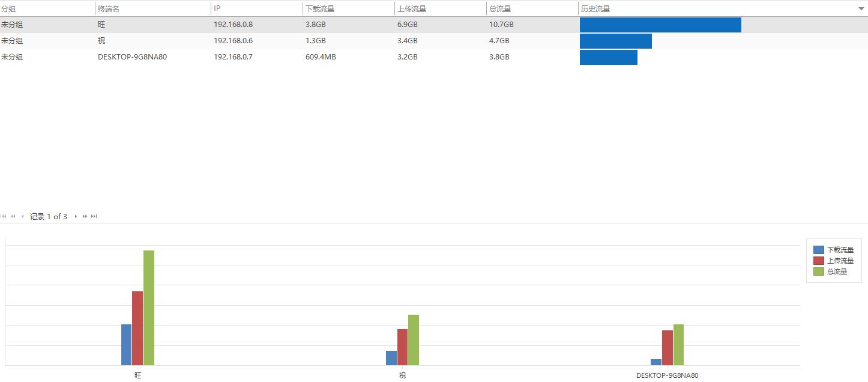This screenshot has width=868, height=382.
Task: Go to the first record in navigator
Action: tap(4, 216)
